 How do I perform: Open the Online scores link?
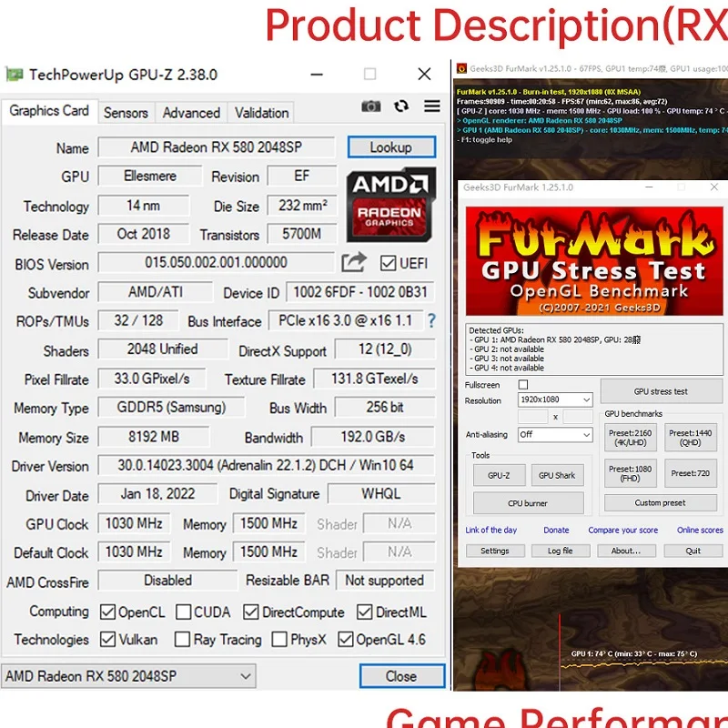pyautogui.click(x=700, y=531)
